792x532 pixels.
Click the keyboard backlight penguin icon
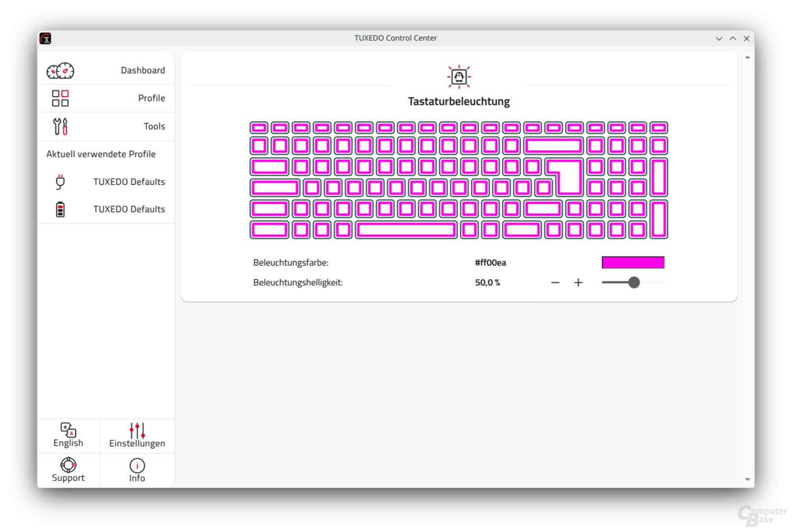tap(459, 77)
